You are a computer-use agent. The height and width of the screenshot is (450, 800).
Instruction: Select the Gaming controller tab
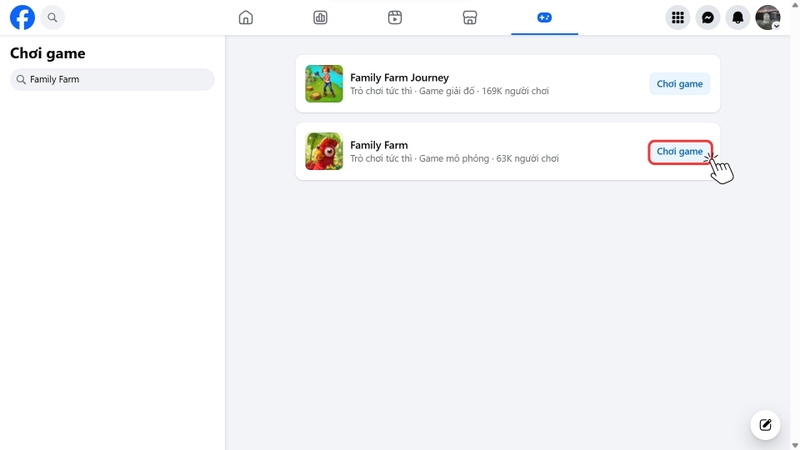(x=544, y=17)
